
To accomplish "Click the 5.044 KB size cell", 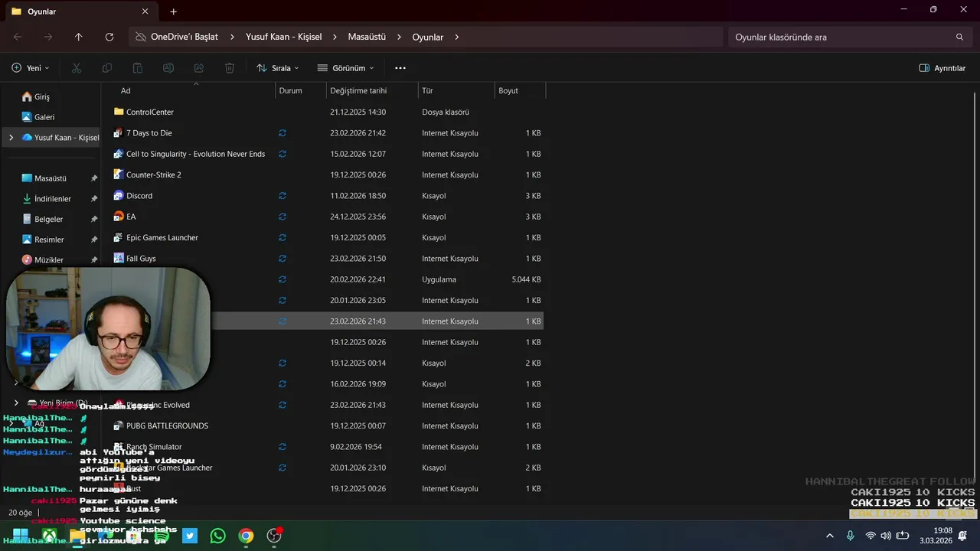I will (x=526, y=280).
